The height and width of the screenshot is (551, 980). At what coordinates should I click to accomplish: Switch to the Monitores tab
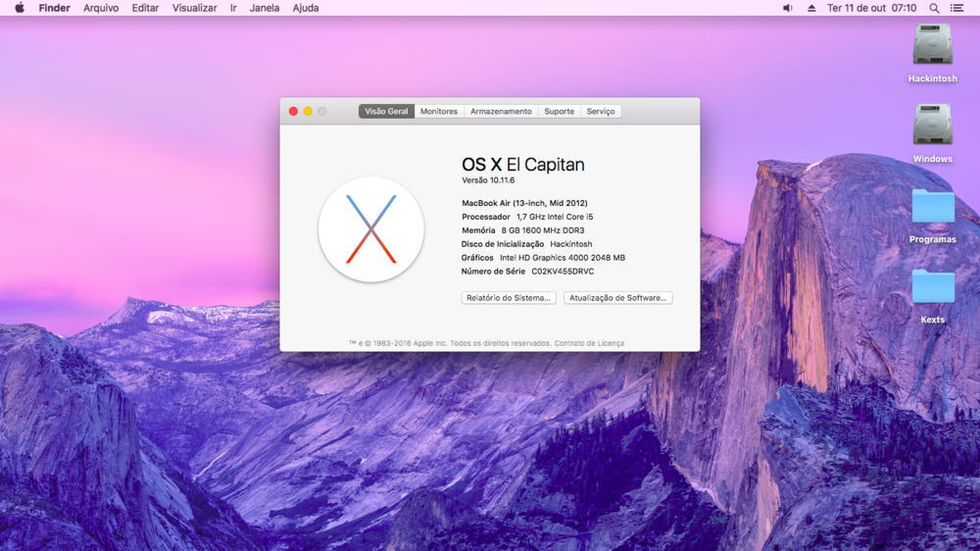pos(439,112)
